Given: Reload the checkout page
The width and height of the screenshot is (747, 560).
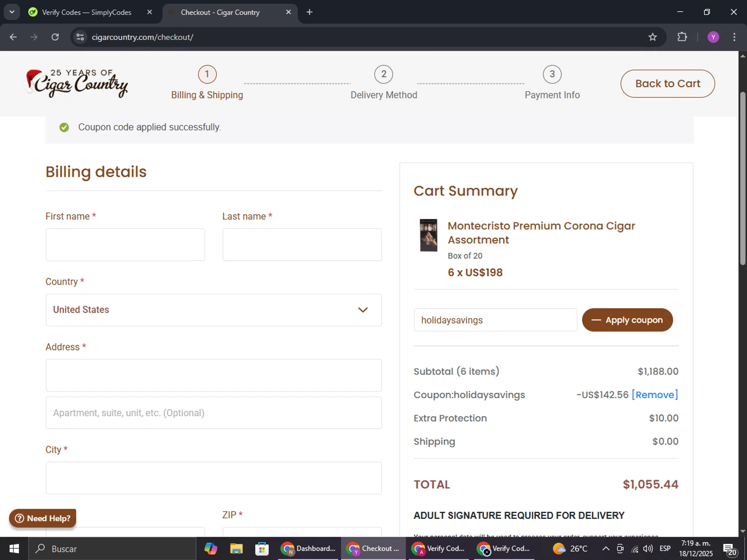Looking at the screenshot, I should (x=55, y=37).
